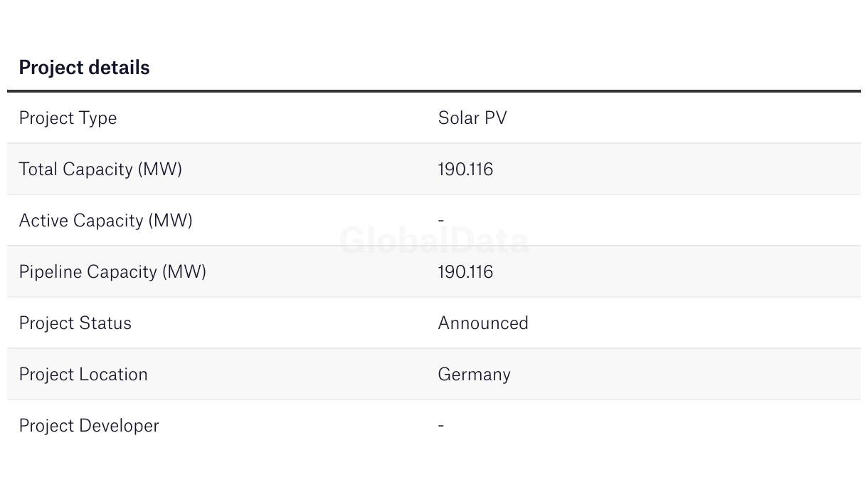
Task: Select the Total Capacity (MW) label
Action: [x=100, y=169]
